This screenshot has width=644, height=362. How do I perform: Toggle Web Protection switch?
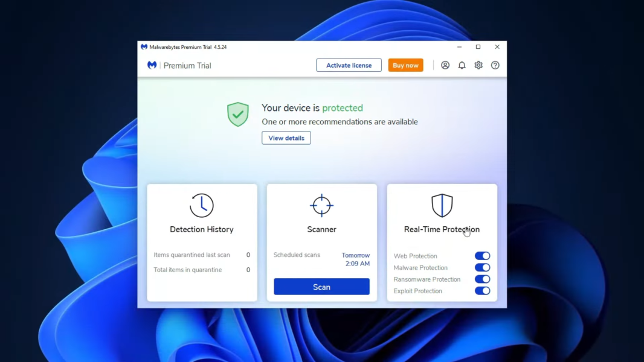pos(482,256)
